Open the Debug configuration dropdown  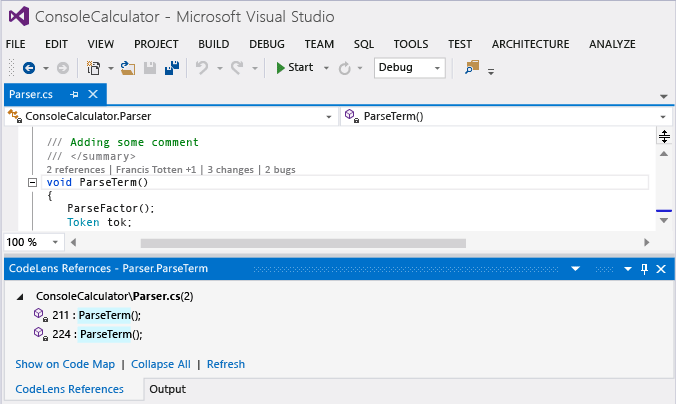(437, 68)
